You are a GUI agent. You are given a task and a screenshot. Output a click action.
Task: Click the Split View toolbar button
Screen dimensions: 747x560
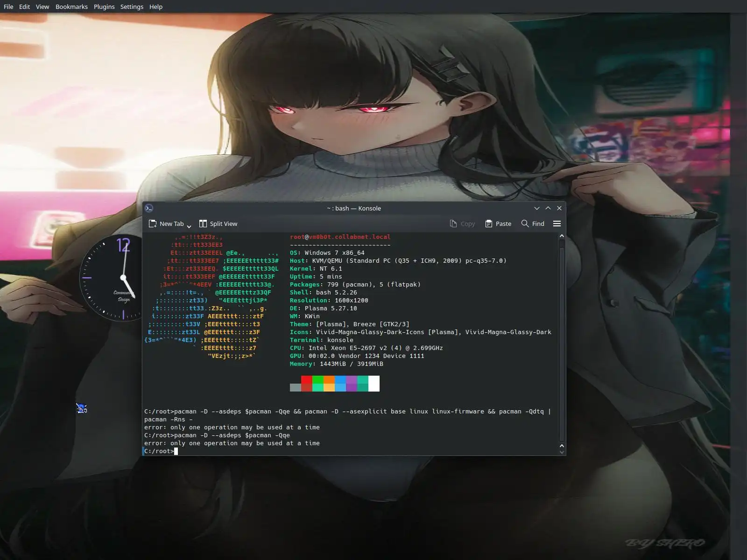point(218,224)
